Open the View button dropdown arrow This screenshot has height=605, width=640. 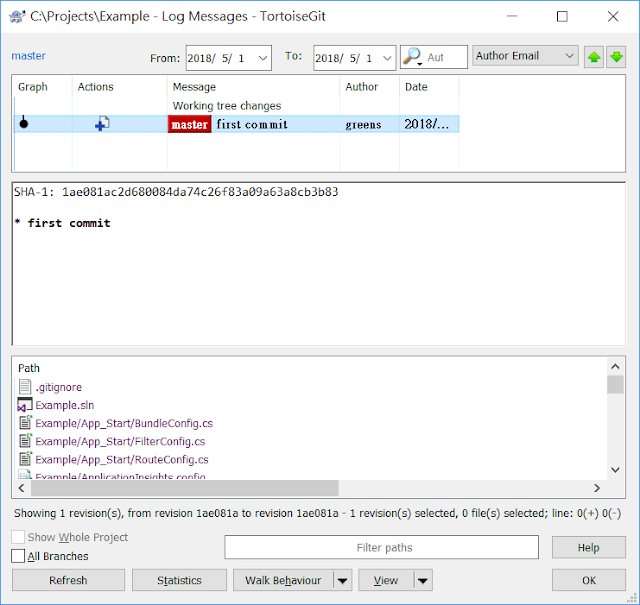tap(423, 580)
